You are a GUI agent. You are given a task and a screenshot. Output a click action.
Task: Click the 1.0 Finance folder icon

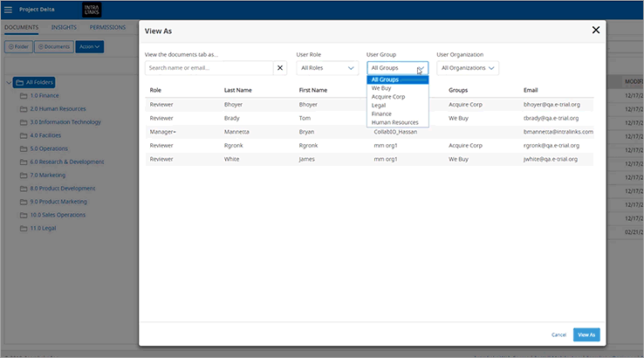(24, 96)
